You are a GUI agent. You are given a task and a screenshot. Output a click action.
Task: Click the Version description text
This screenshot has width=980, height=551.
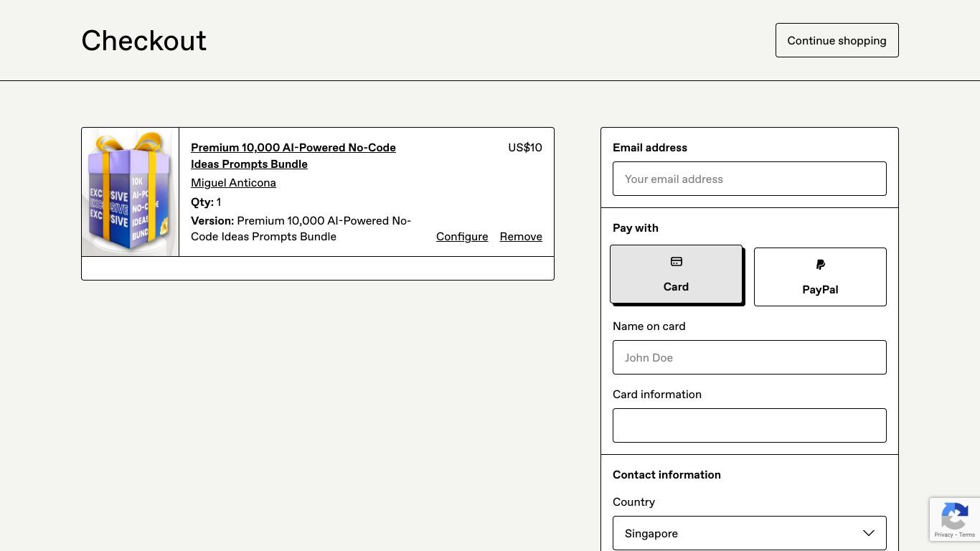click(301, 228)
